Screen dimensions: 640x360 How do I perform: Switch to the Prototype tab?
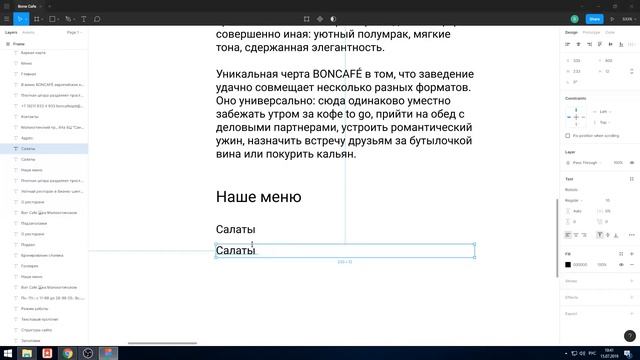[x=591, y=32]
